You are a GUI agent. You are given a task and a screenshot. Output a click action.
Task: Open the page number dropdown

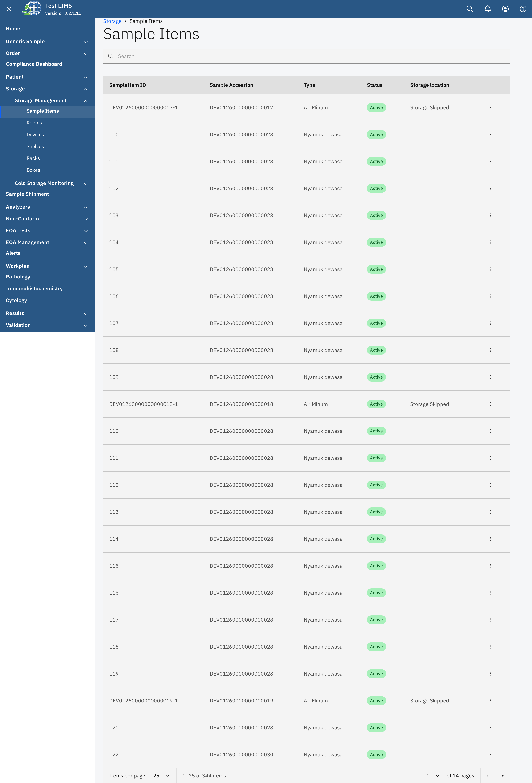point(433,776)
